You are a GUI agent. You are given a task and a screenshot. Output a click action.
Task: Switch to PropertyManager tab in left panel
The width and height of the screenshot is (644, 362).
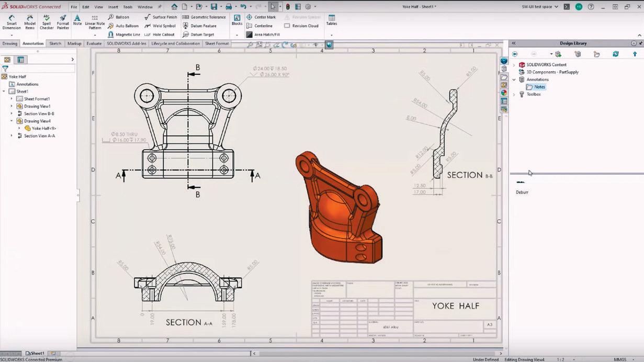[x=21, y=60]
